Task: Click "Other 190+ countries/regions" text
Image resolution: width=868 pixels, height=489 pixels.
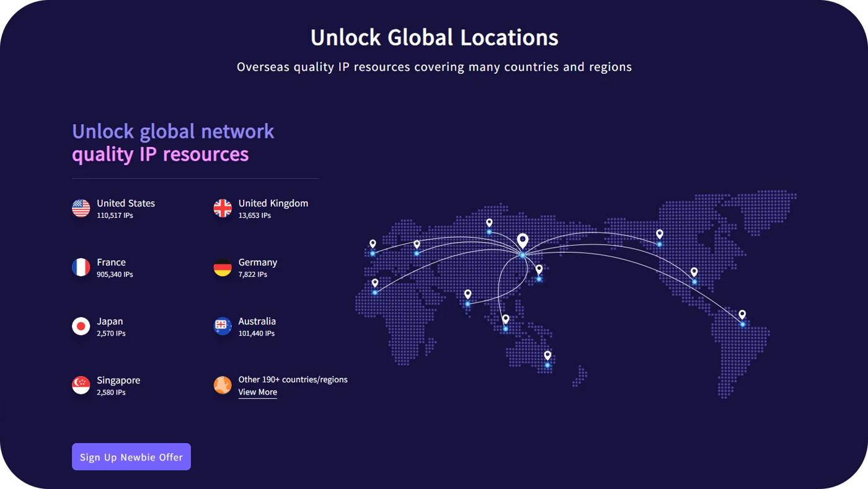Action: click(x=293, y=379)
